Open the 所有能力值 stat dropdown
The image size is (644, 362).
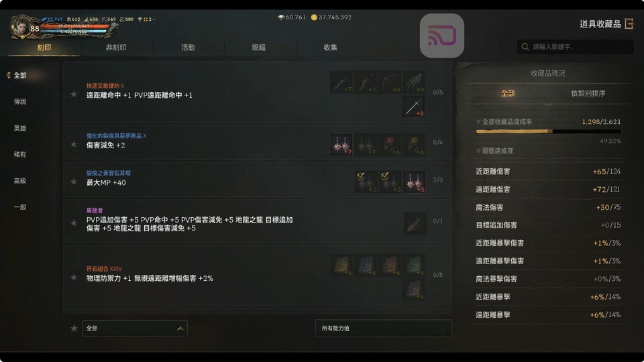tap(383, 328)
